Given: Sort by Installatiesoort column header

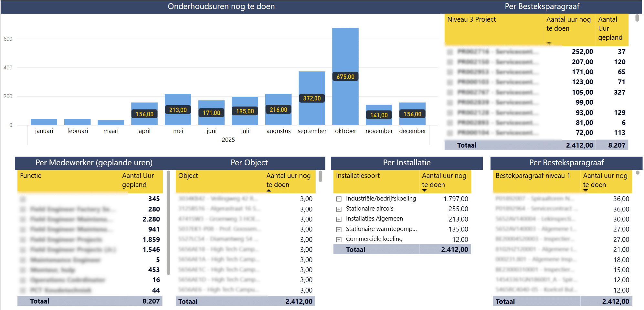Looking at the screenshot, I should point(358,176).
